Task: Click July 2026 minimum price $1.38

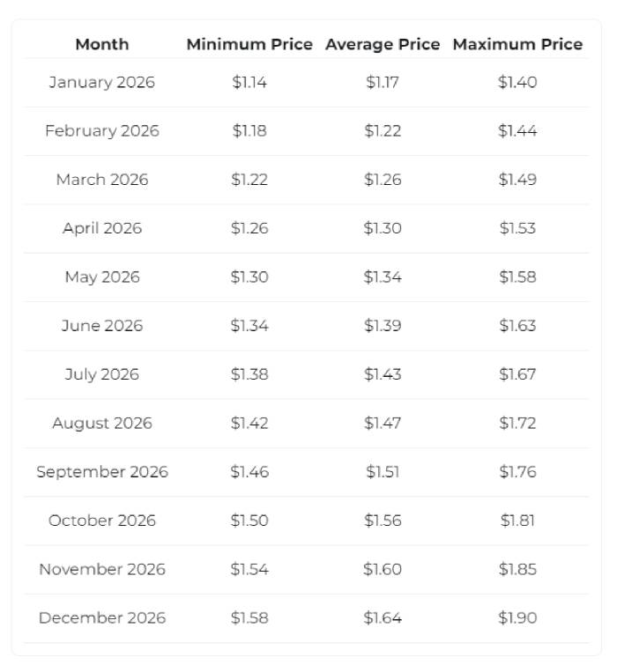Action: tap(249, 374)
